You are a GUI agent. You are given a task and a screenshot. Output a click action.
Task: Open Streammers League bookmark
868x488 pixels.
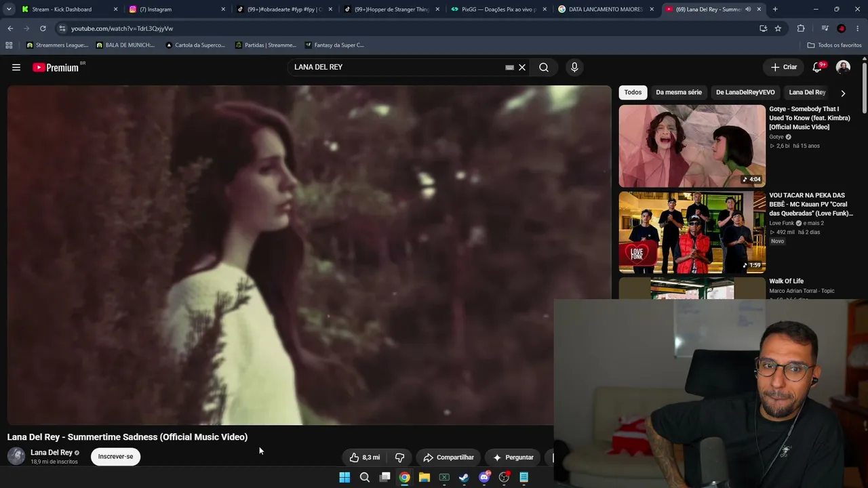[x=57, y=45]
